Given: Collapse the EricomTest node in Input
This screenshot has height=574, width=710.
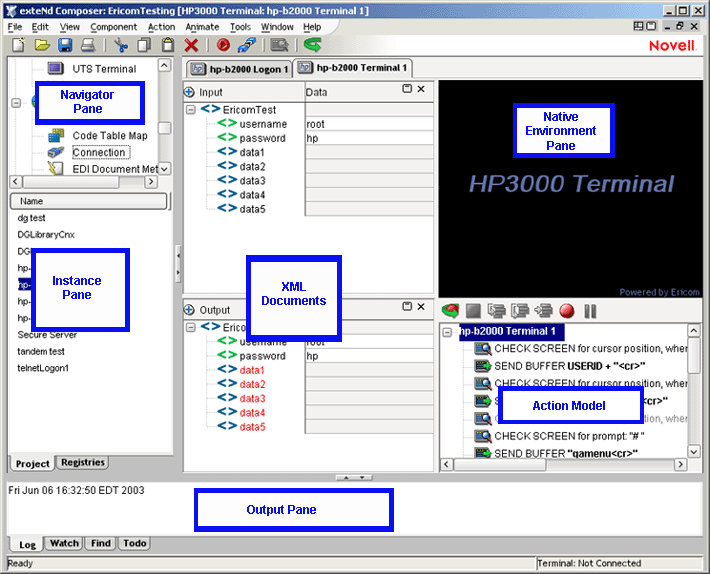Looking at the screenshot, I should (191, 110).
